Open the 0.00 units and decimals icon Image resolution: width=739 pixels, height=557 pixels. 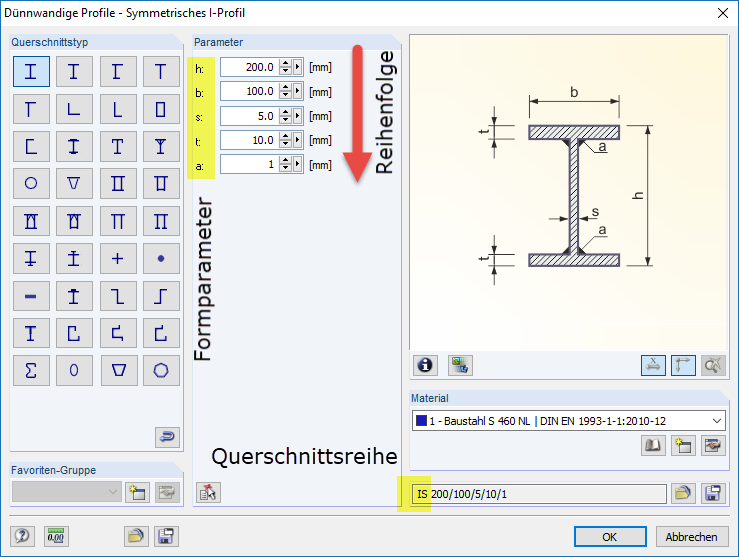[x=56, y=536]
